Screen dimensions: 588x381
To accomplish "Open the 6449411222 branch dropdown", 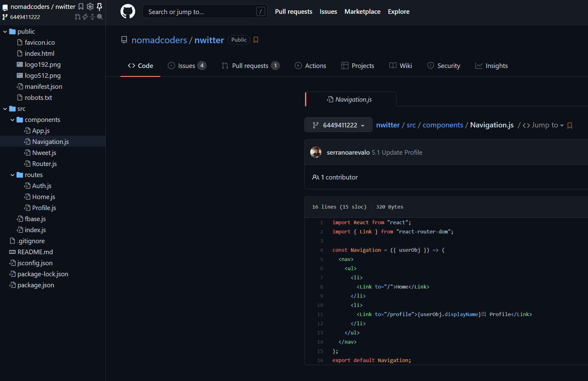I will (338, 125).
